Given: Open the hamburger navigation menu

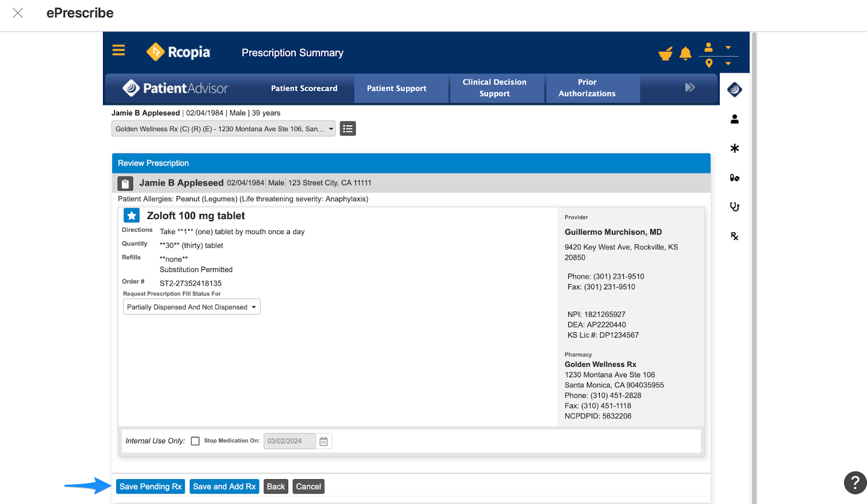Looking at the screenshot, I should point(118,50).
